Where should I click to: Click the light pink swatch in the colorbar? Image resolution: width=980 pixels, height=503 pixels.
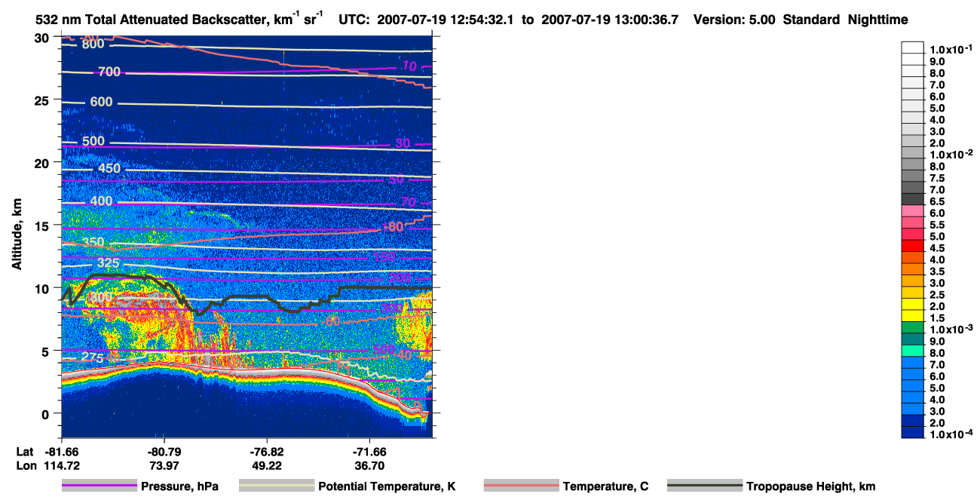pyautogui.click(x=913, y=210)
